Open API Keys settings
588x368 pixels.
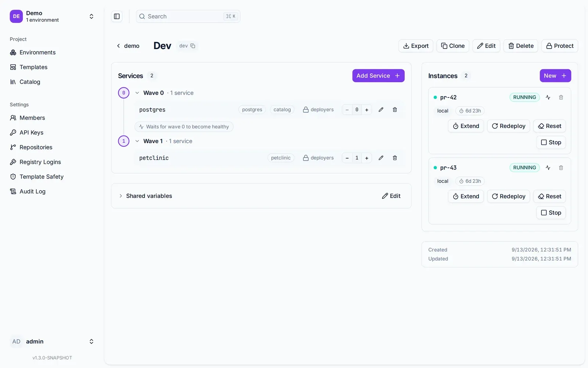click(x=52, y=132)
